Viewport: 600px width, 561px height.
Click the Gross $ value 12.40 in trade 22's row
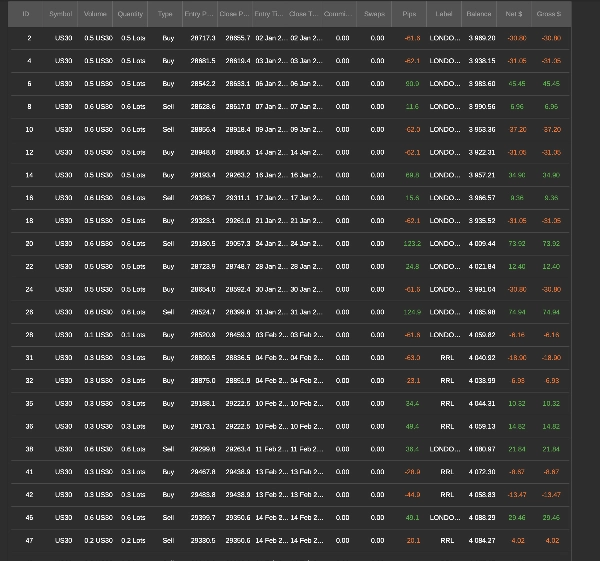click(x=551, y=266)
